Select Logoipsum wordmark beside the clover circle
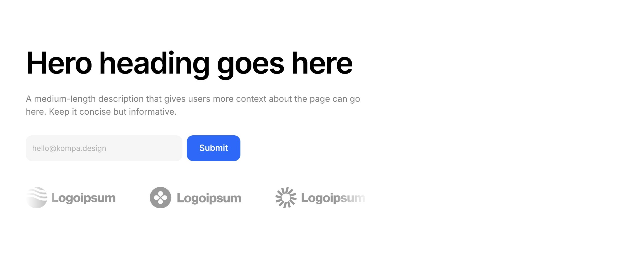The image size is (644, 265). coord(209,198)
